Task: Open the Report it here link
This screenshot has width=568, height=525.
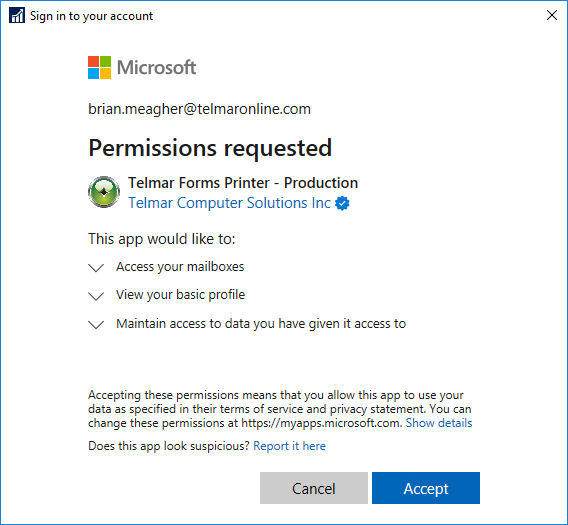Action: pyautogui.click(x=289, y=446)
